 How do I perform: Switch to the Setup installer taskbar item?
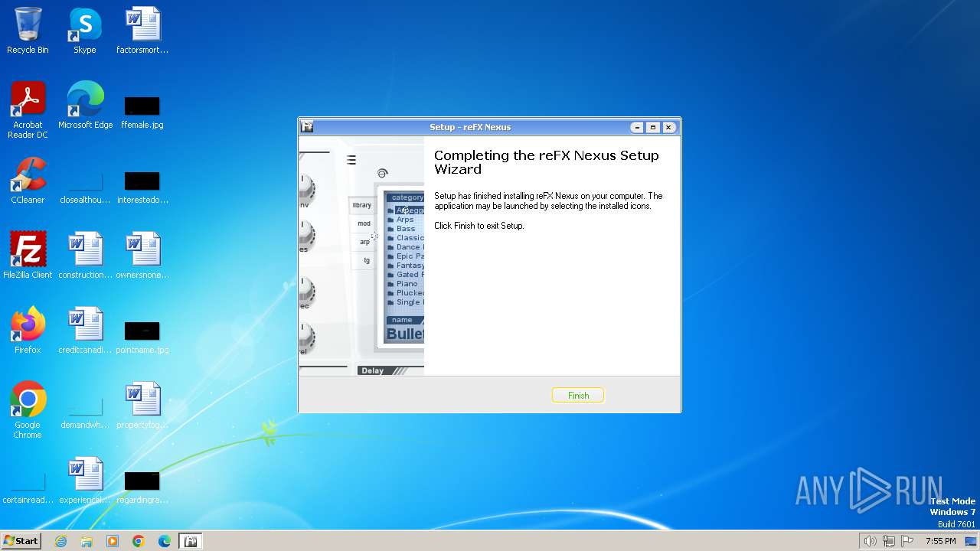[x=191, y=541]
